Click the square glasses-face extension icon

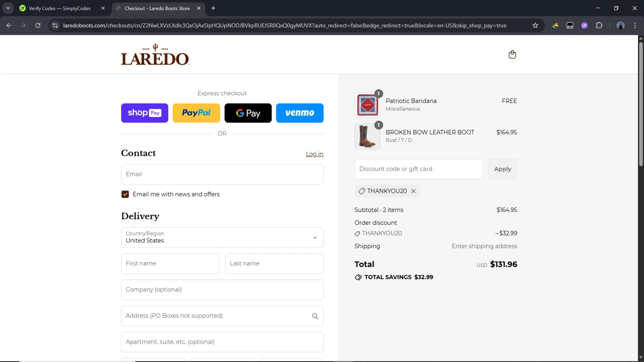point(570,25)
